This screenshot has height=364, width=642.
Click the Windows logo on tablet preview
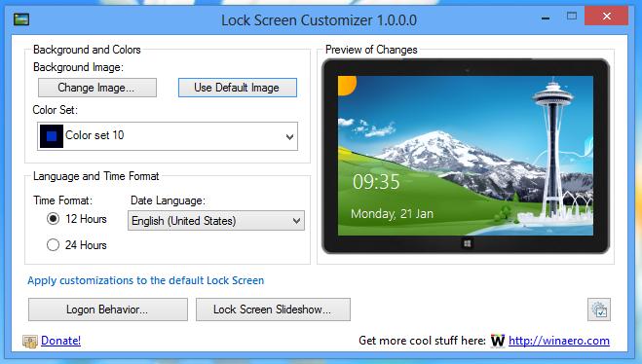tap(468, 243)
